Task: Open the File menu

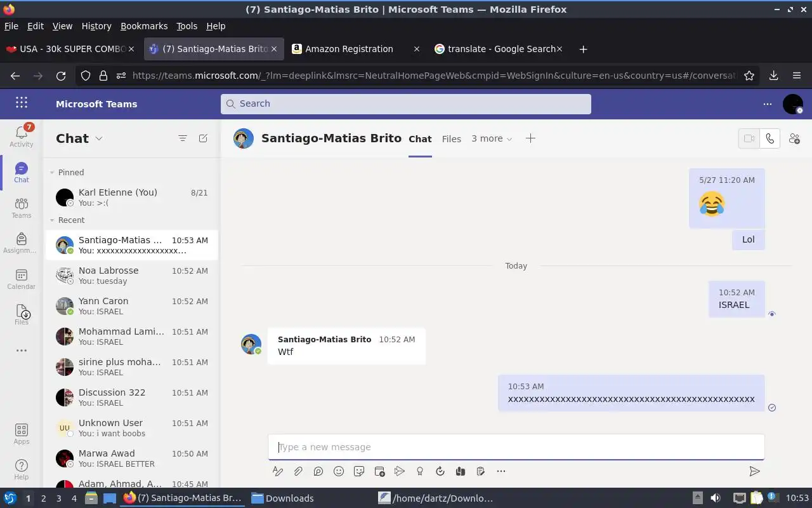Action: pyautogui.click(x=11, y=26)
